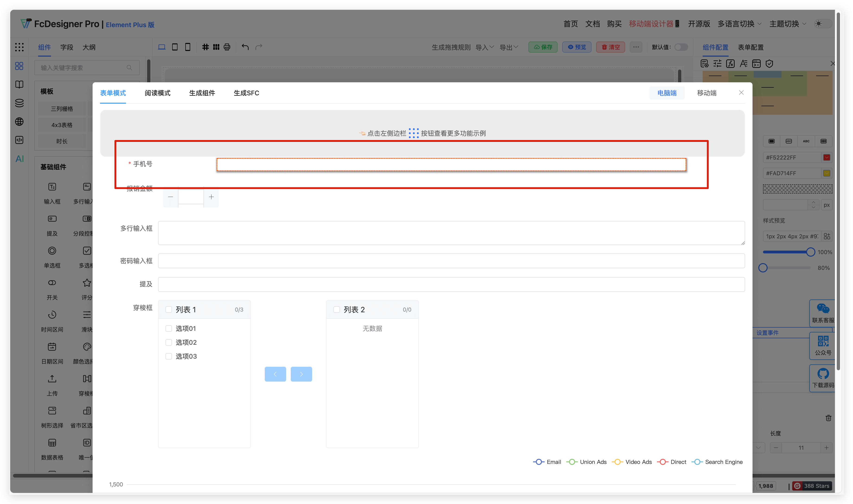Open the 主题切换 dropdown menu
853x504 pixels.
pyautogui.click(x=787, y=24)
